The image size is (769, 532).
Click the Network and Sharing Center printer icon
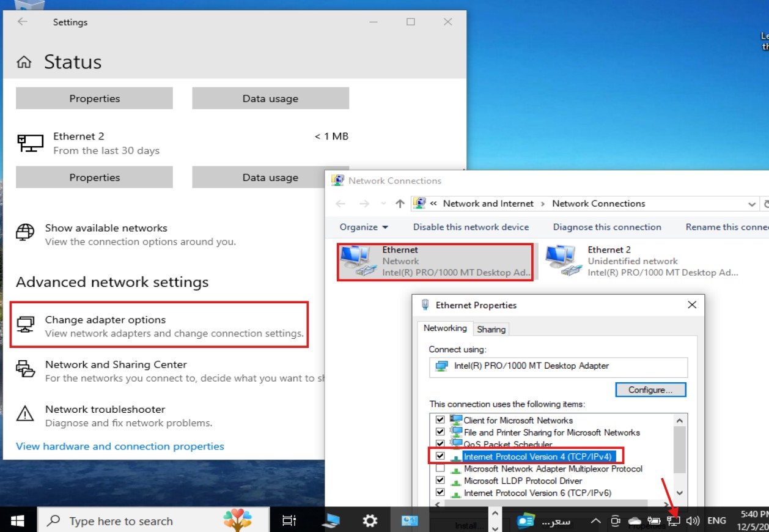tap(25, 369)
